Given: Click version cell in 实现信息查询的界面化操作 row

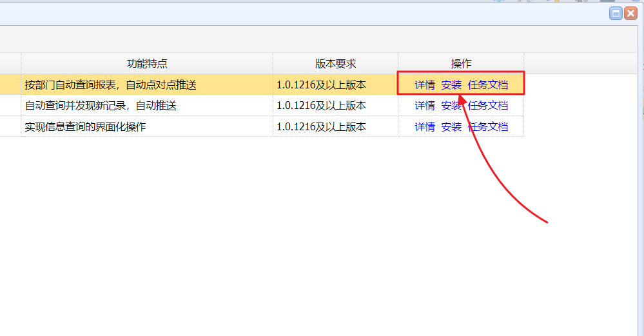Looking at the screenshot, I should [336, 126].
